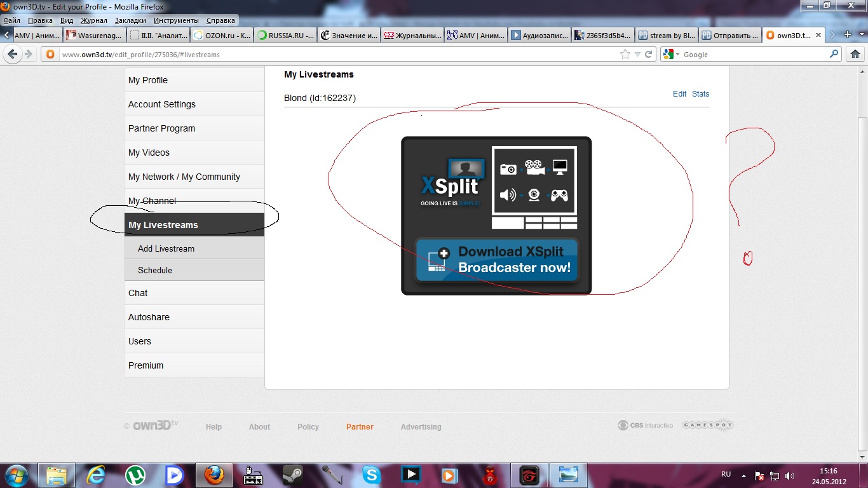Show hidden system tray icons
This screenshot has height=488, width=868.
744,475
